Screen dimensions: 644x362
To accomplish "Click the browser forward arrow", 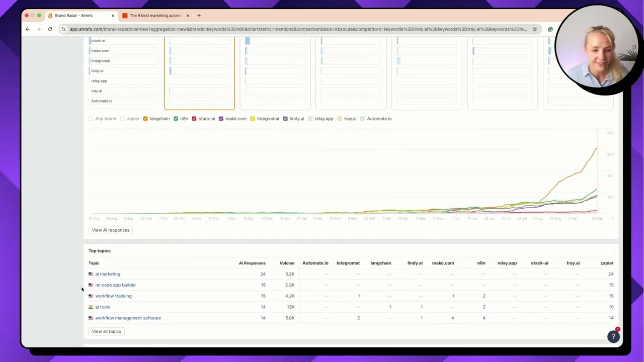I will point(39,29).
